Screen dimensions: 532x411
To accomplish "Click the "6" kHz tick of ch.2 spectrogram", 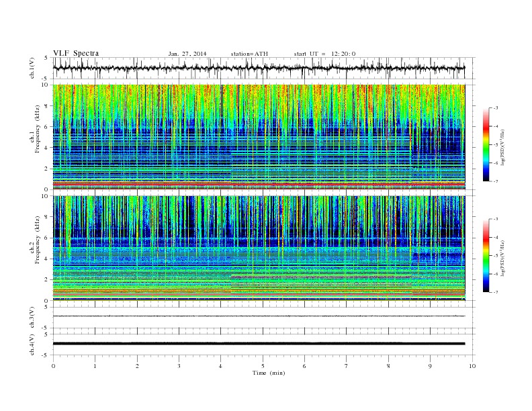I will pos(46,238).
